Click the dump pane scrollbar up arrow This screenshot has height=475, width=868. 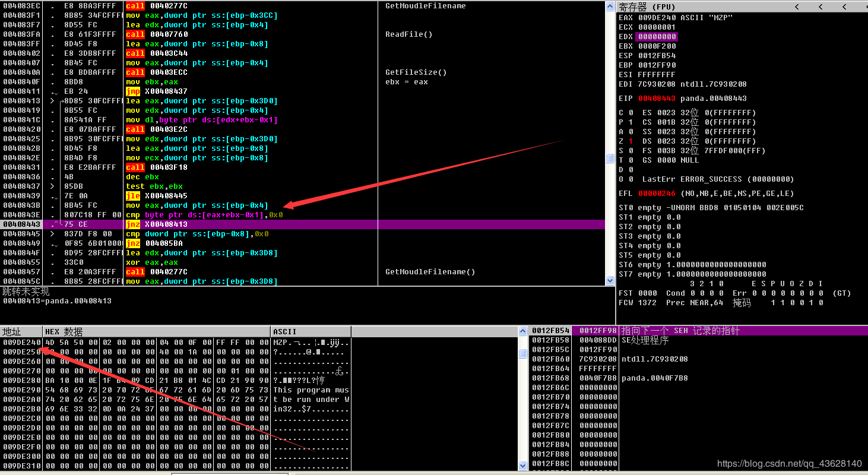tap(523, 331)
